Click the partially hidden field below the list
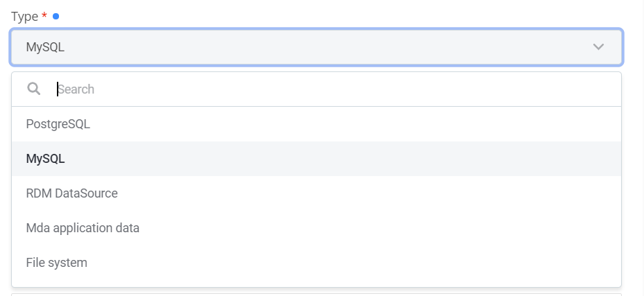Screen dimensions: 644x296 [316, 294]
